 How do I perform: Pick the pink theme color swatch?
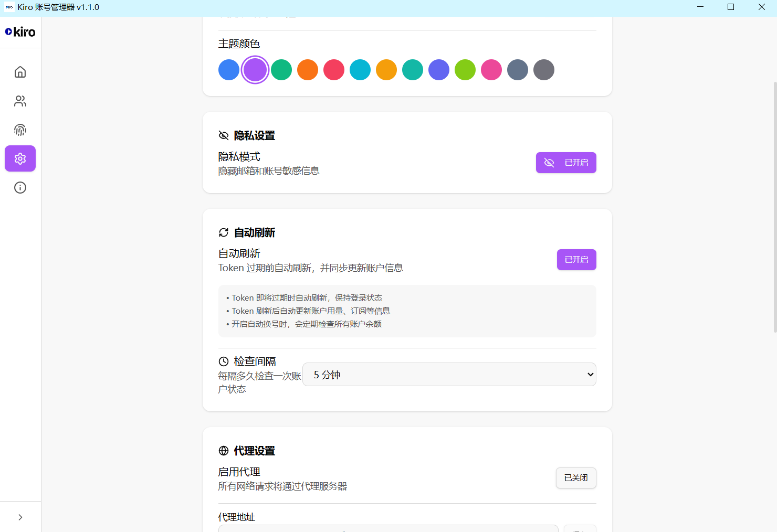pos(491,70)
